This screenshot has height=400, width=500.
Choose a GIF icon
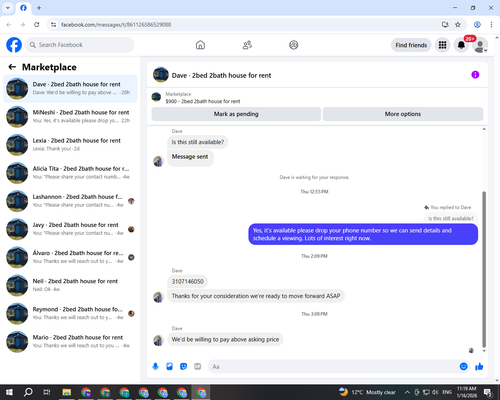click(198, 367)
